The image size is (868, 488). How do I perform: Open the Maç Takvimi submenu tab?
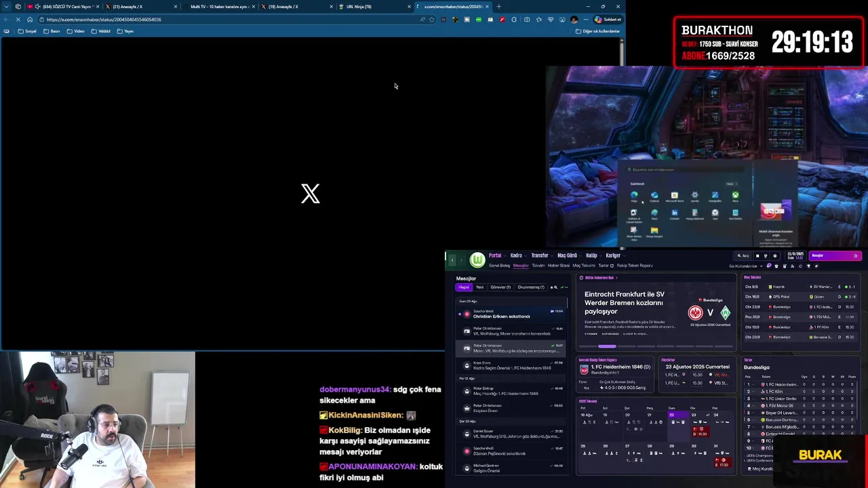coord(584,266)
